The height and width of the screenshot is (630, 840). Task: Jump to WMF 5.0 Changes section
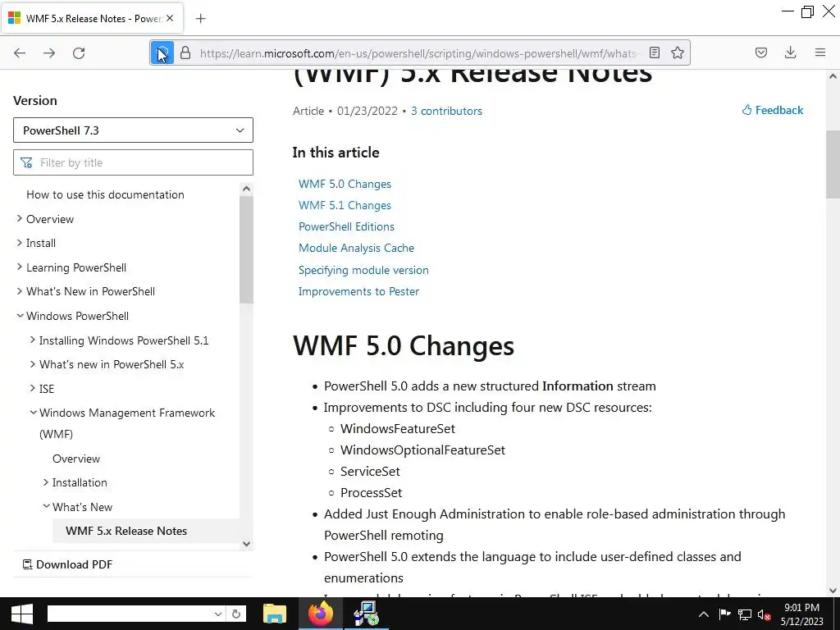tap(345, 184)
